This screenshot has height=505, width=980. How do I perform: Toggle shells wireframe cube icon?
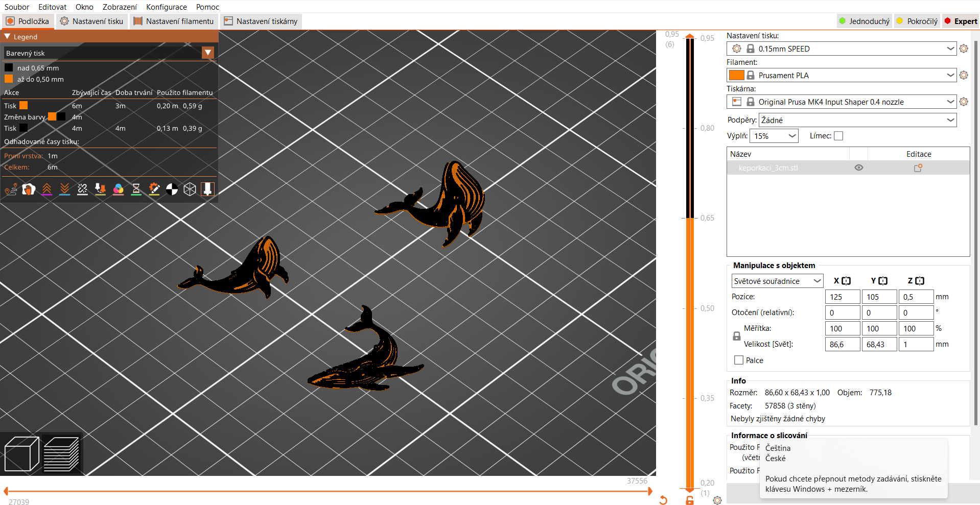pos(190,189)
